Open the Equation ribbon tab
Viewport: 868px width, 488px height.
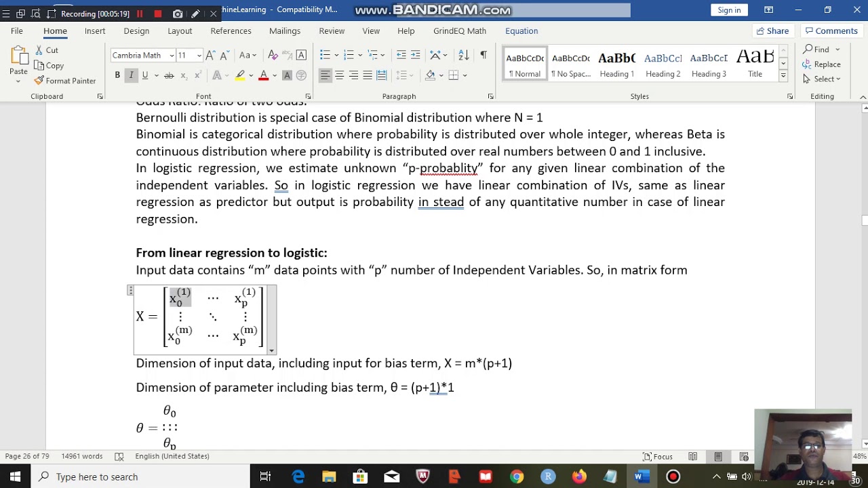click(521, 31)
